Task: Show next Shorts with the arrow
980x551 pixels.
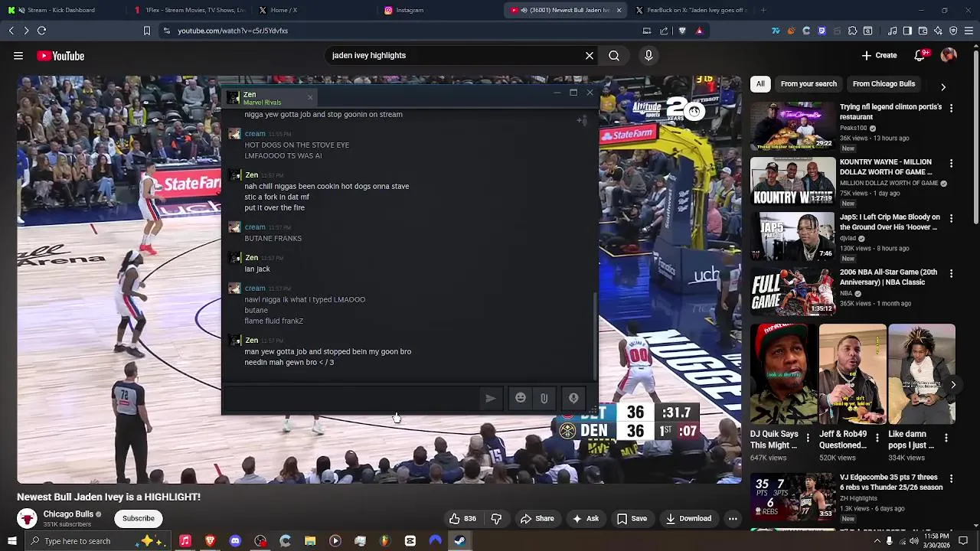Action: pyautogui.click(x=953, y=384)
